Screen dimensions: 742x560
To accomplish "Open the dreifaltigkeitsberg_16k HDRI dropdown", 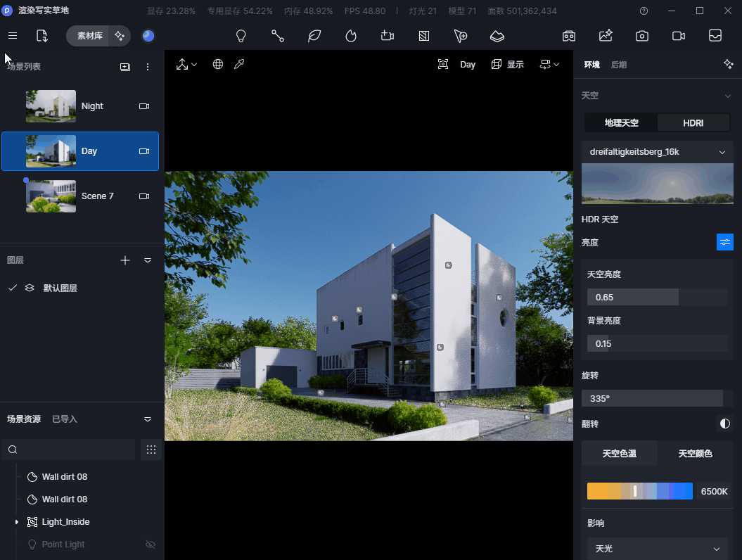I will [658, 152].
